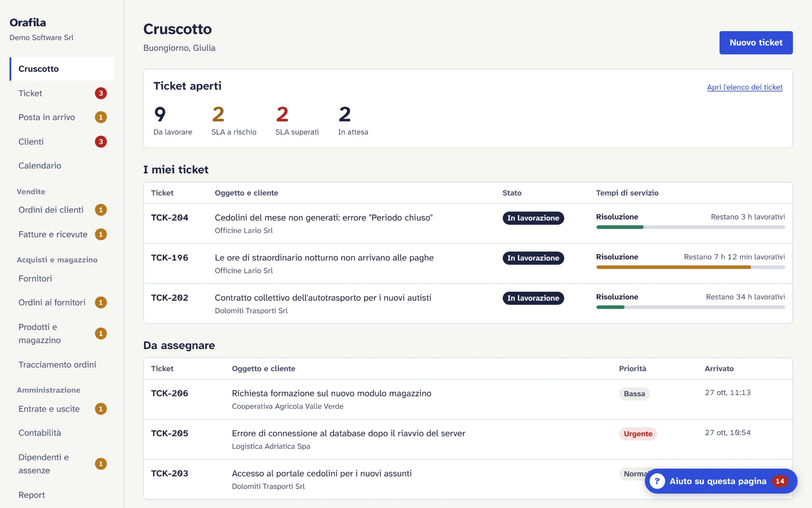Open Ticket in the sidebar
This screenshot has height=508, width=812.
pos(62,93)
